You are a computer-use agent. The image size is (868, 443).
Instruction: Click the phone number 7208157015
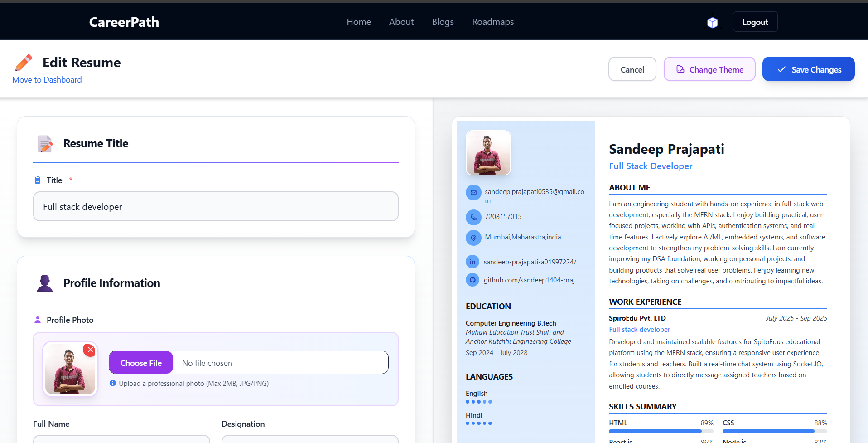click(503, 217)
